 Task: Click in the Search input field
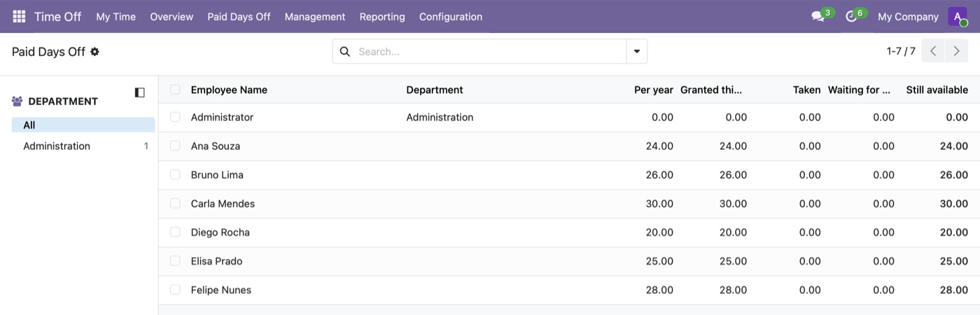(x=489, y=51)
